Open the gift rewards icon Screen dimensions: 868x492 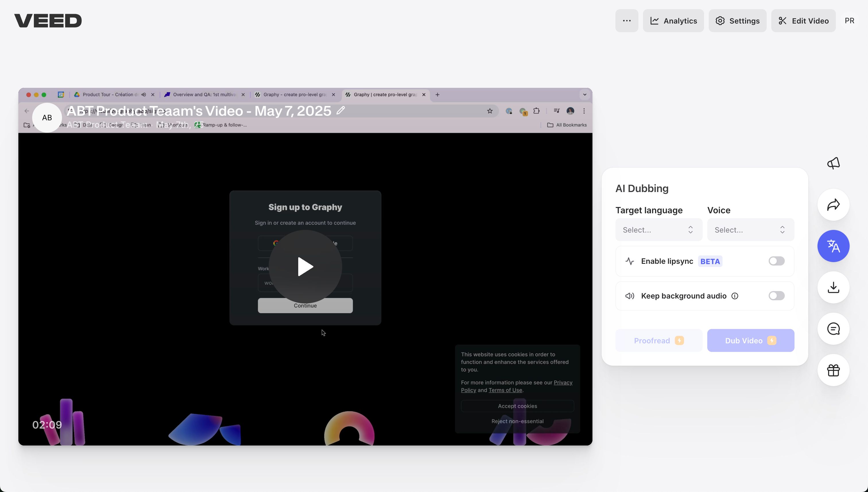click(x=833, y=370)
